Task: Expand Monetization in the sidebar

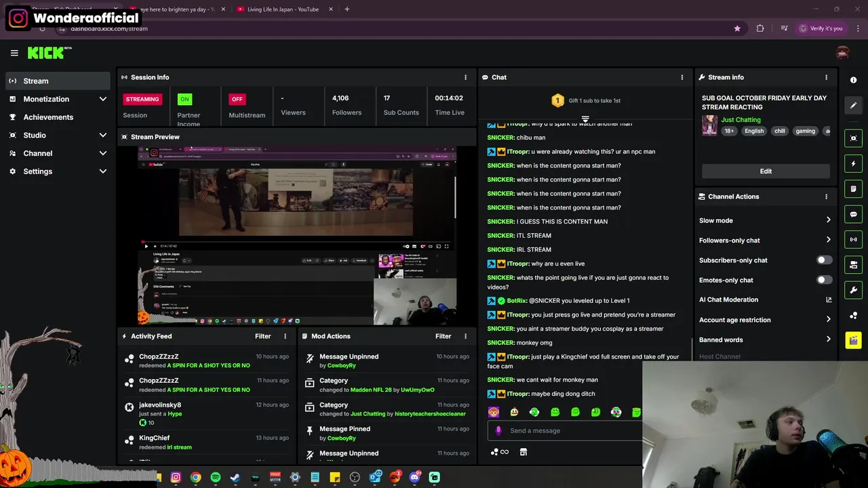Action: click(x=103, y=99)
